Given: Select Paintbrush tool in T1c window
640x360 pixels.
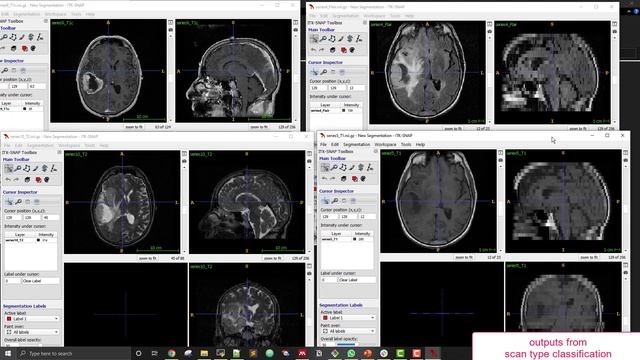Looking at the screenshot, I should (x=22, y=37).
